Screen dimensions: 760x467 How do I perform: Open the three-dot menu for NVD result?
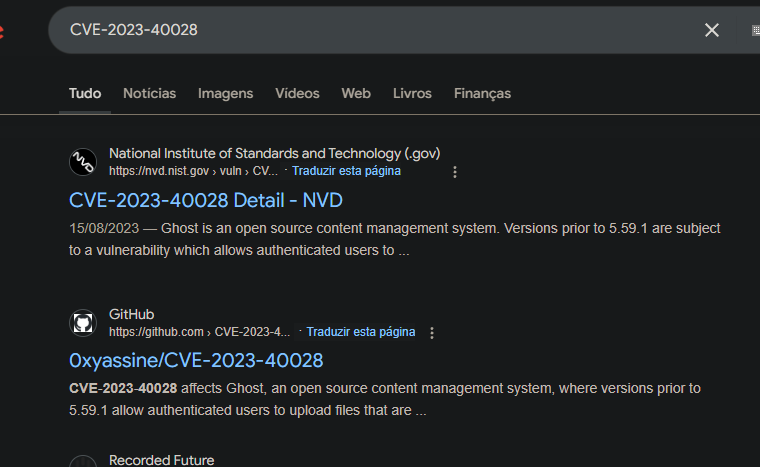coord(455,172)
